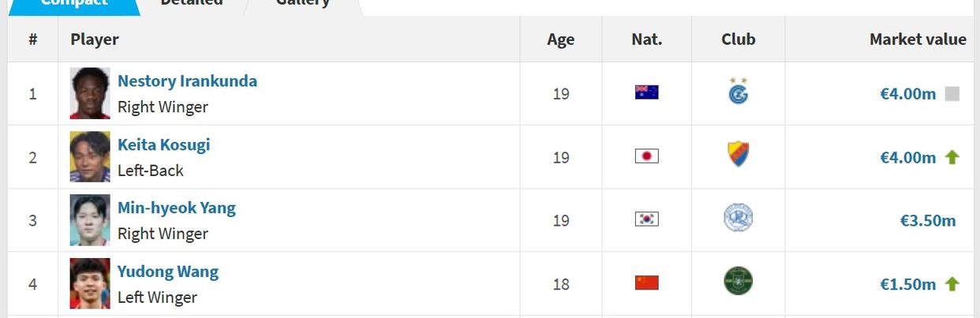Click Keita Kosugi's portrait thumbnail

(x=90, y=156)
